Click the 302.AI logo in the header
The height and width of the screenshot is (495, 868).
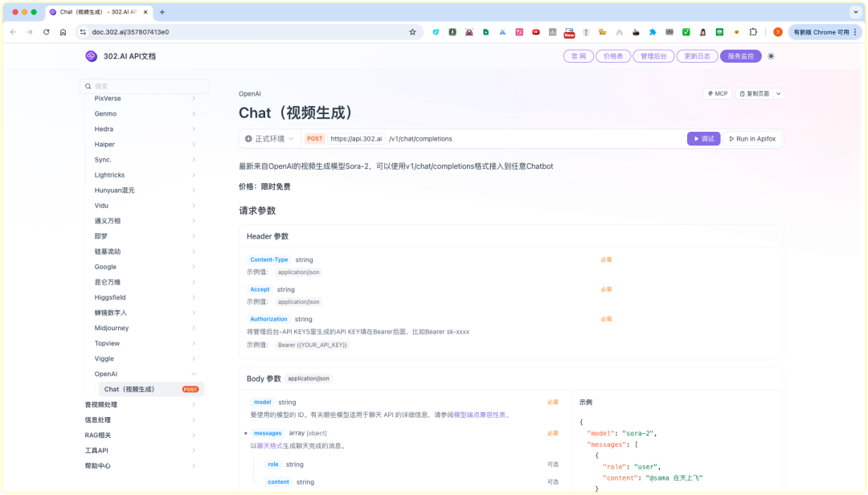pos(91,56)
